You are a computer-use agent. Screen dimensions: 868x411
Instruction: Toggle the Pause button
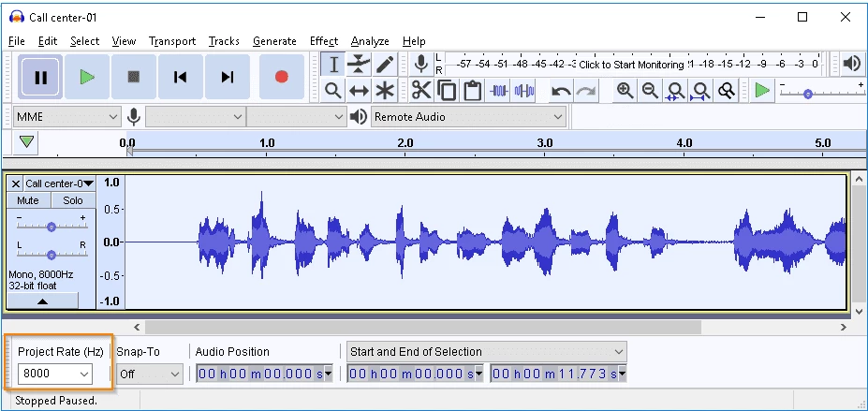tap(40, 77)
